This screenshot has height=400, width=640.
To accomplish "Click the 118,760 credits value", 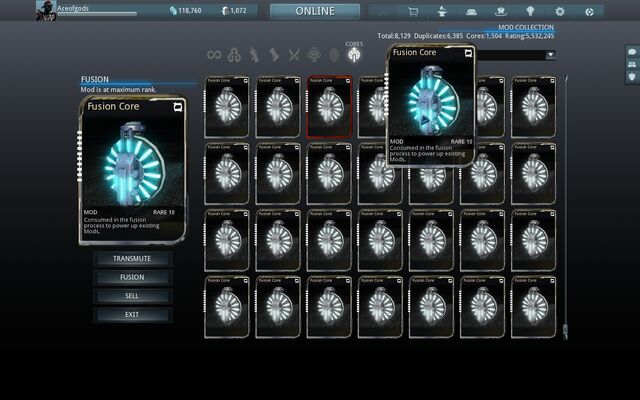I will coord(189,11).
